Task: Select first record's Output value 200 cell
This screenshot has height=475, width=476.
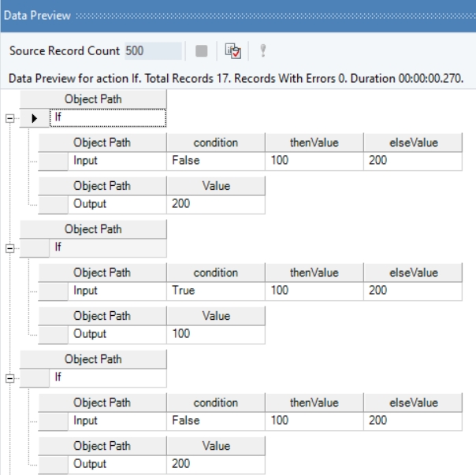Action: pos(215,204)
